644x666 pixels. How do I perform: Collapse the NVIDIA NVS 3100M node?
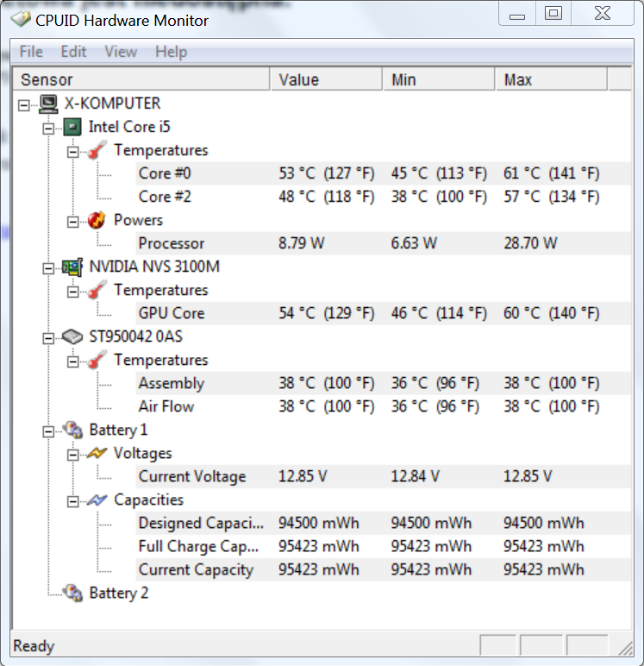click(48, 268)
